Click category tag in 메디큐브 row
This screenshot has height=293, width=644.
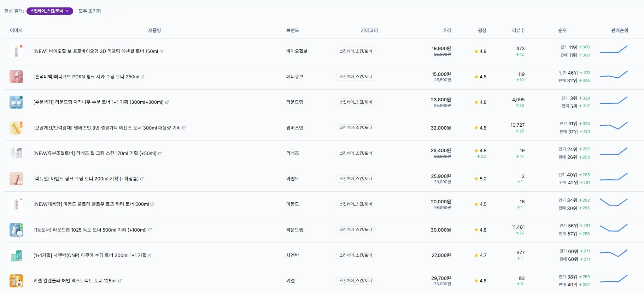tap(356, 77)
